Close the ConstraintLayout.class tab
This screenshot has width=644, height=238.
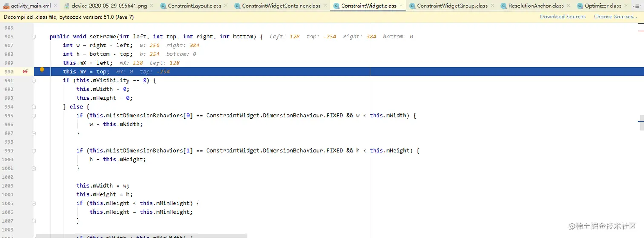pos(226,6)
